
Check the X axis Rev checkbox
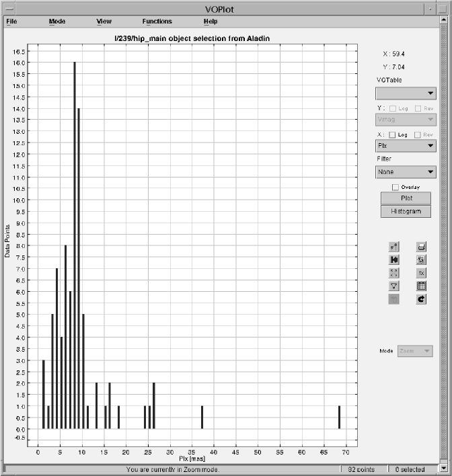pos(418,134)
